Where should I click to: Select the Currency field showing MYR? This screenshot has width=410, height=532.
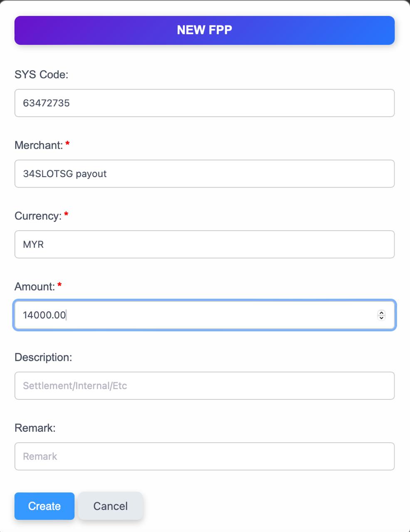coord(204,244)
